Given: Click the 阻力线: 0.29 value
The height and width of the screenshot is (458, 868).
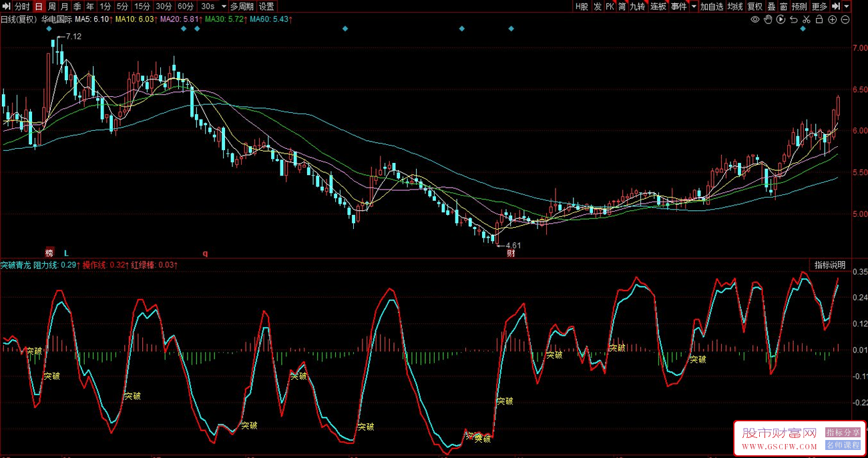Looking at the screenshot, I should [56, 265].
